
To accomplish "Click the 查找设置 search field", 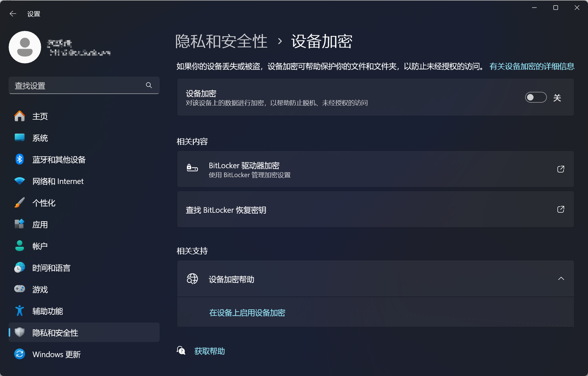I will click(x=77, y=85).
